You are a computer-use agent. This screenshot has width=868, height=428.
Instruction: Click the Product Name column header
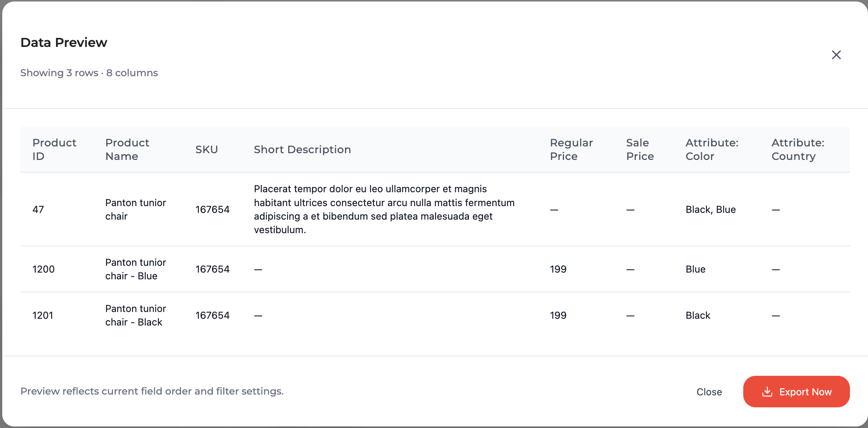(x=127, y=149)
